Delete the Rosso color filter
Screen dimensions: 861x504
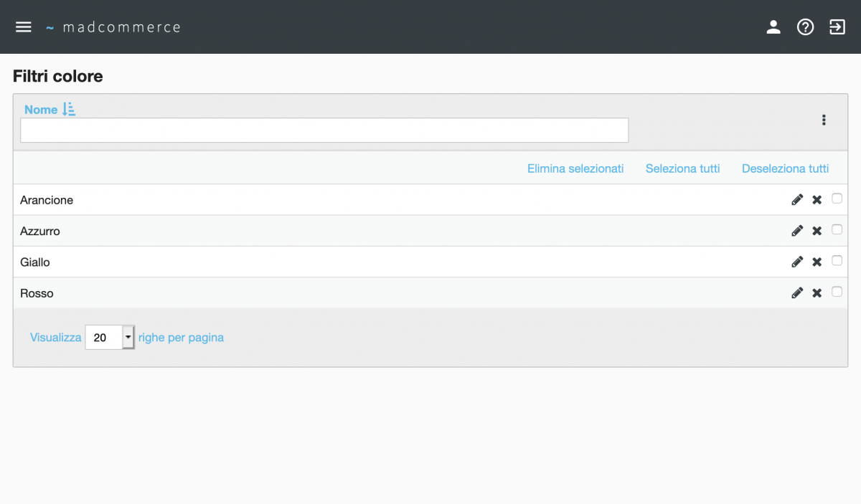tap(817, 293)
